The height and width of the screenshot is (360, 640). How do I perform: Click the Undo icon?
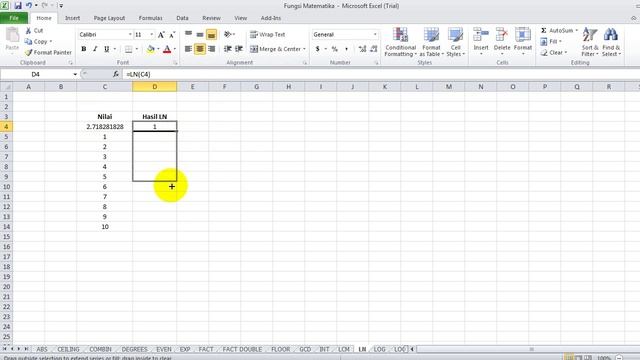click(29, 6)
